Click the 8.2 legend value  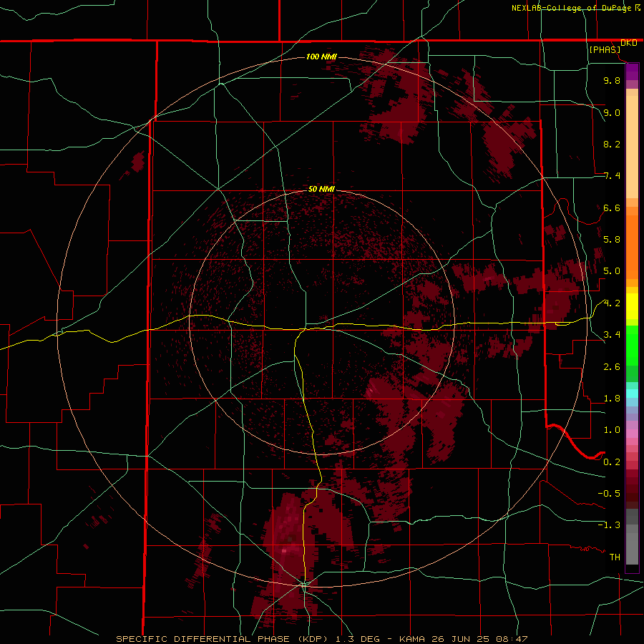pos(612,144)
